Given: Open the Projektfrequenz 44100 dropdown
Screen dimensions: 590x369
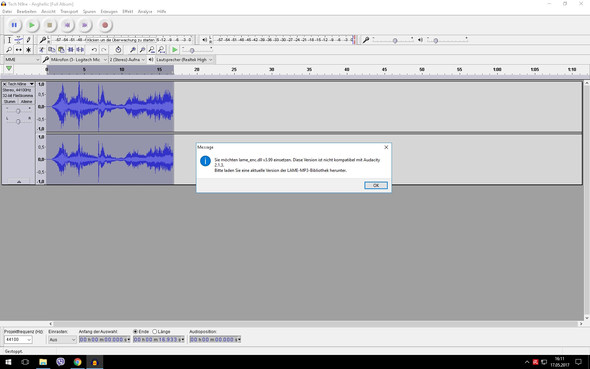Looking at the screenshot, I should (18, 340).
